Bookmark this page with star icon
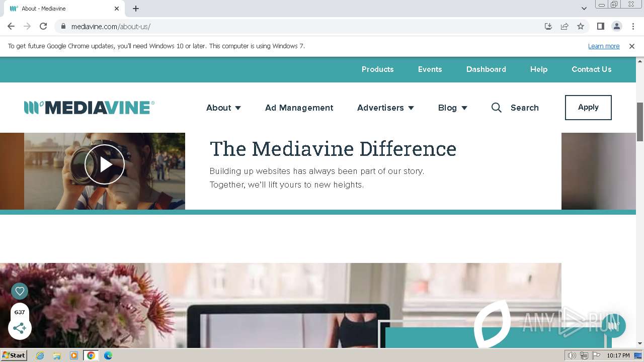The height and width of the screenshot is (362, 644). pyautogui.click(x=581, y=26)
